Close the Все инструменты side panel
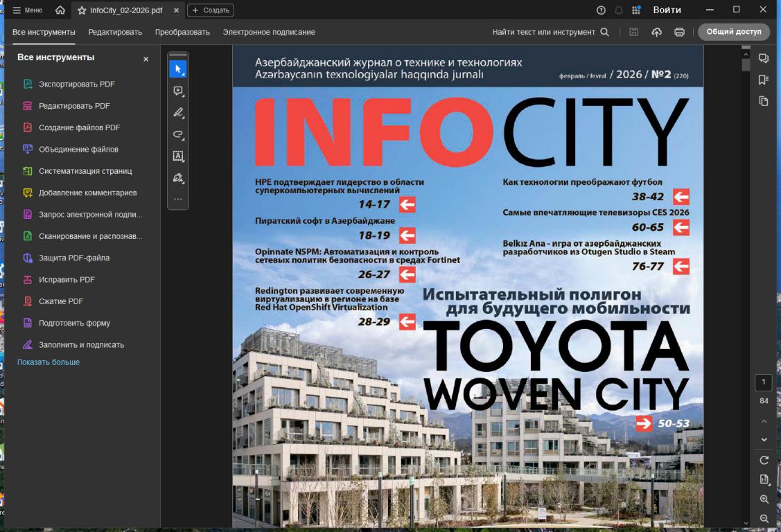The height and width of the screenshot is (532, 781). 146,60
